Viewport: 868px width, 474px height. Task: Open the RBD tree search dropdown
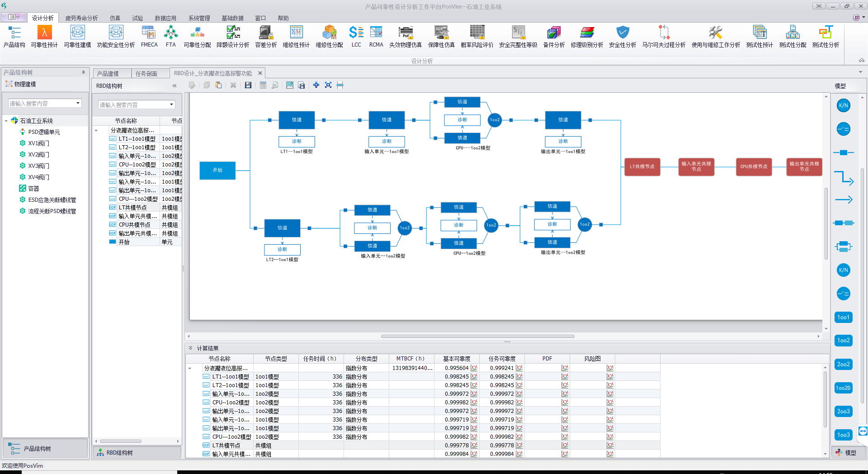171,104
